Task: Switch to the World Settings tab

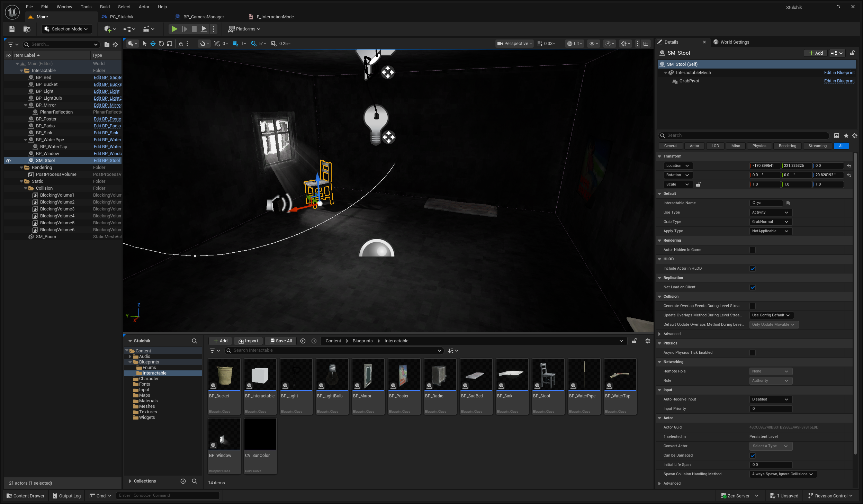Action: (734, 42)
